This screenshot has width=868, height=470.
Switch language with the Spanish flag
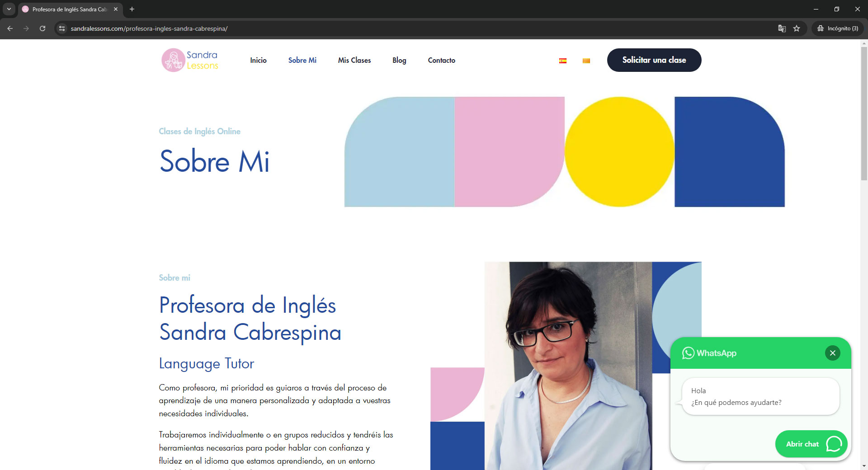point(563,61)
